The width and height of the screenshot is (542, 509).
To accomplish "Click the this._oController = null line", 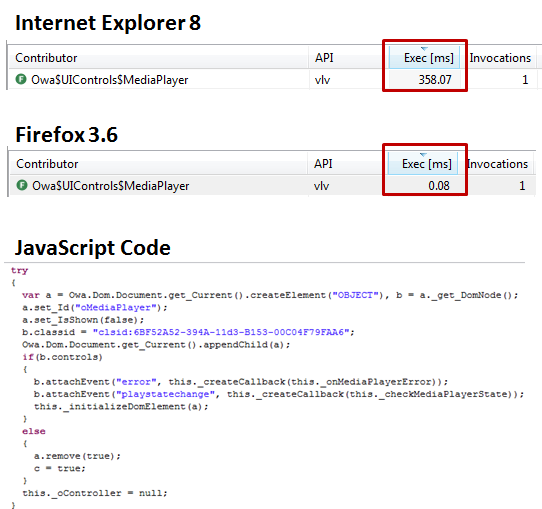I will pos(95,493).
